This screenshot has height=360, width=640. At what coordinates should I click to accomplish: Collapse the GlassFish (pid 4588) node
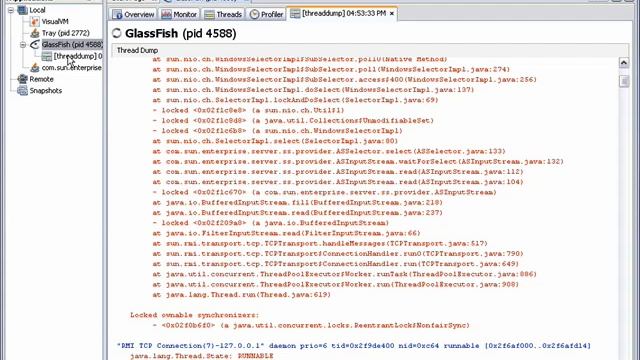(23, 44)
